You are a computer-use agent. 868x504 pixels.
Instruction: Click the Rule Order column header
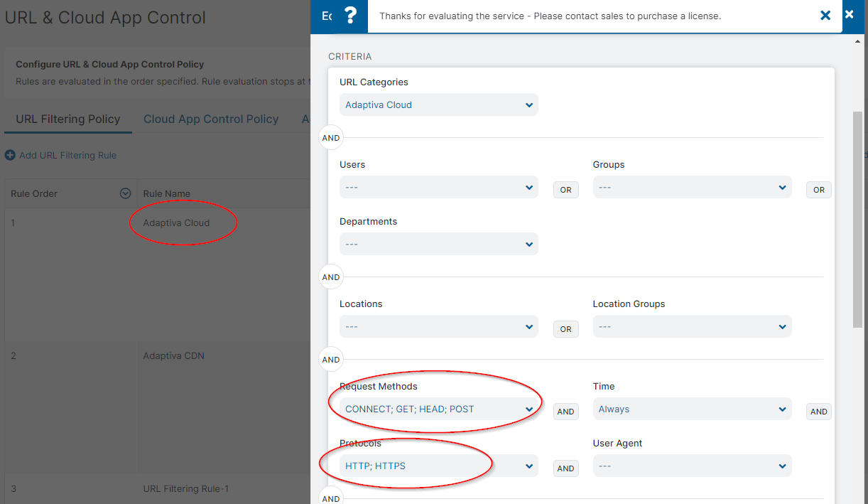[x=34, y=193]
